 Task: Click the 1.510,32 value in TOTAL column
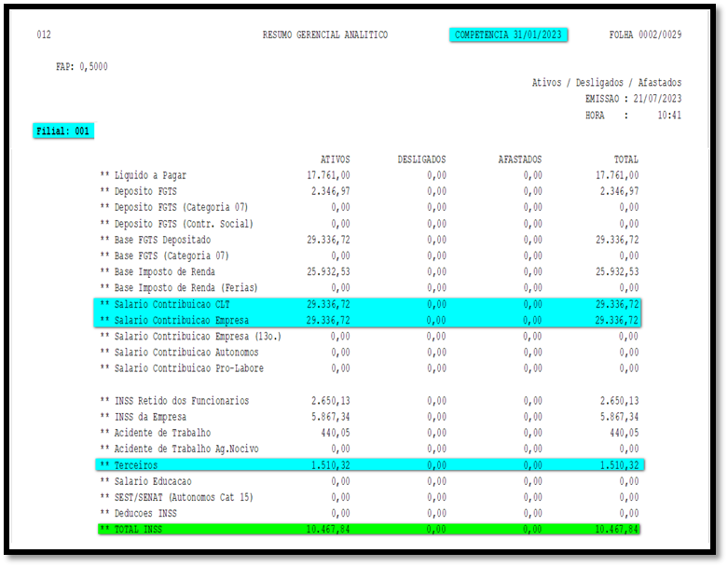point(619,465)
